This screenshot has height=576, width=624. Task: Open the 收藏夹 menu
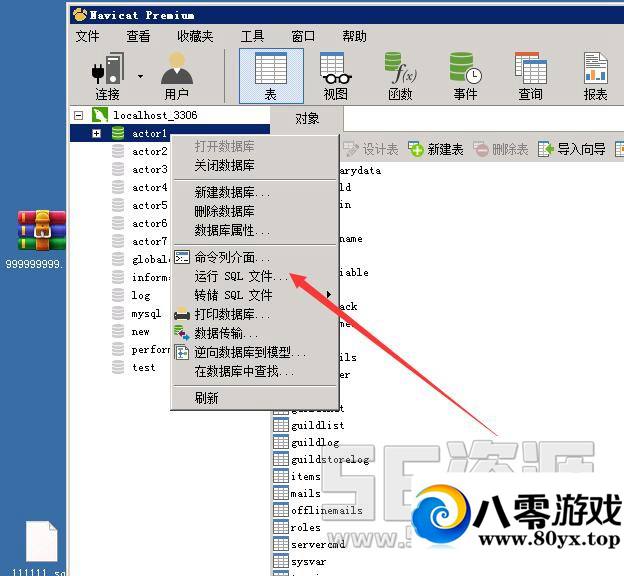[195, 36]
